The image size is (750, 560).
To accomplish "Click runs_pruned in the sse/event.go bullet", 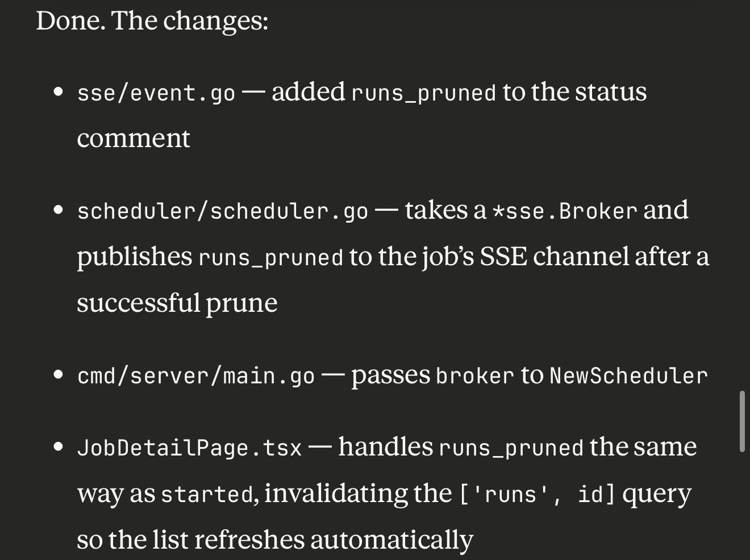I will pyautogui.click(x=424, y=93).
